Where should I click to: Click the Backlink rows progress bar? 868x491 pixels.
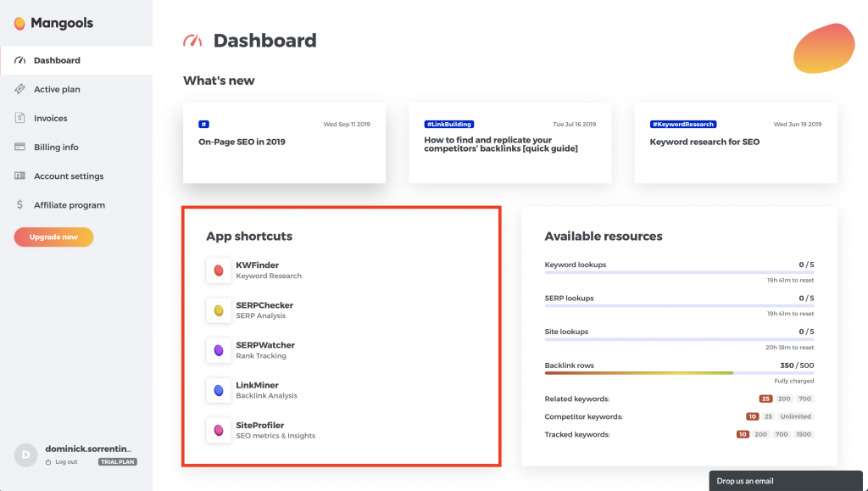[x=679, y=373]
